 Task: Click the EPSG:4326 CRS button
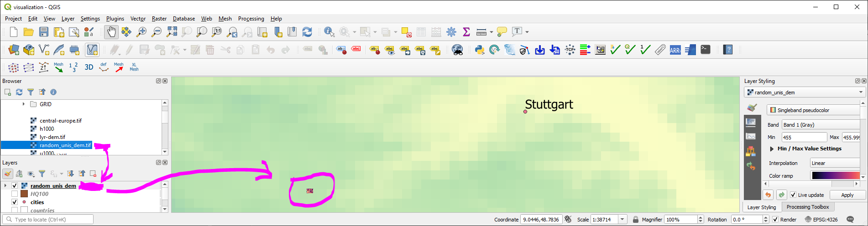821,220
